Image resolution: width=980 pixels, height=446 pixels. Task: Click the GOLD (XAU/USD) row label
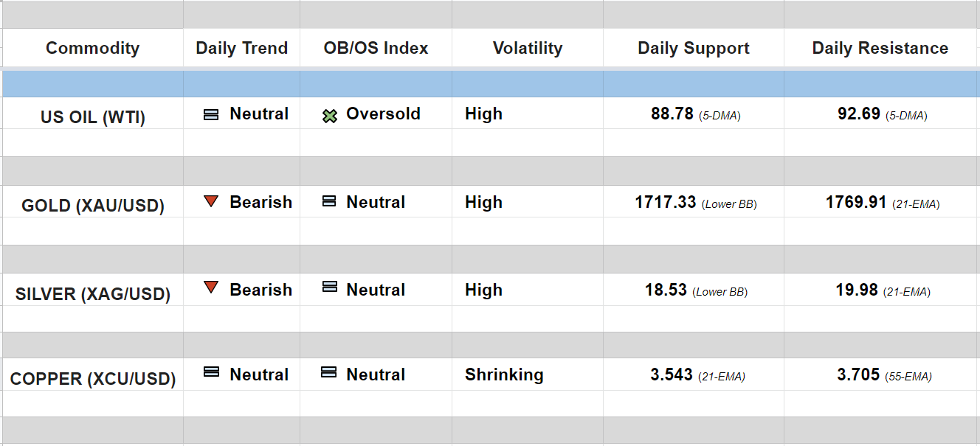click(92, 206)
